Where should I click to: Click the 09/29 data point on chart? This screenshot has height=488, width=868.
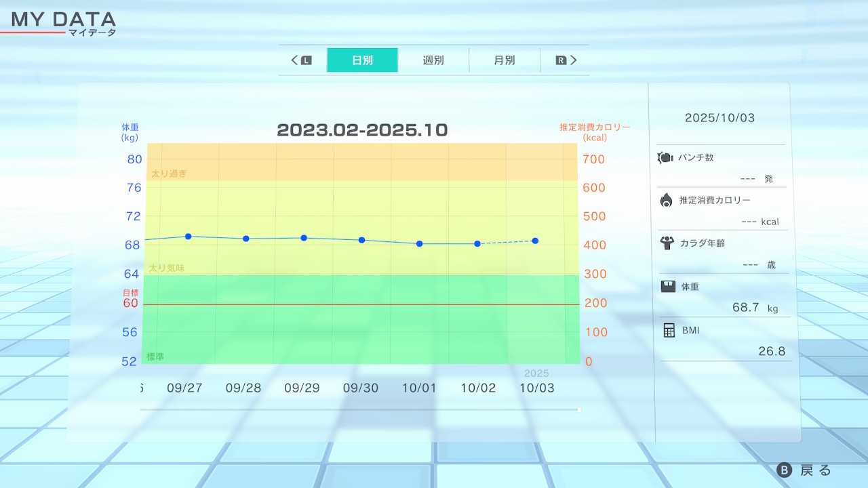point(304,238)
